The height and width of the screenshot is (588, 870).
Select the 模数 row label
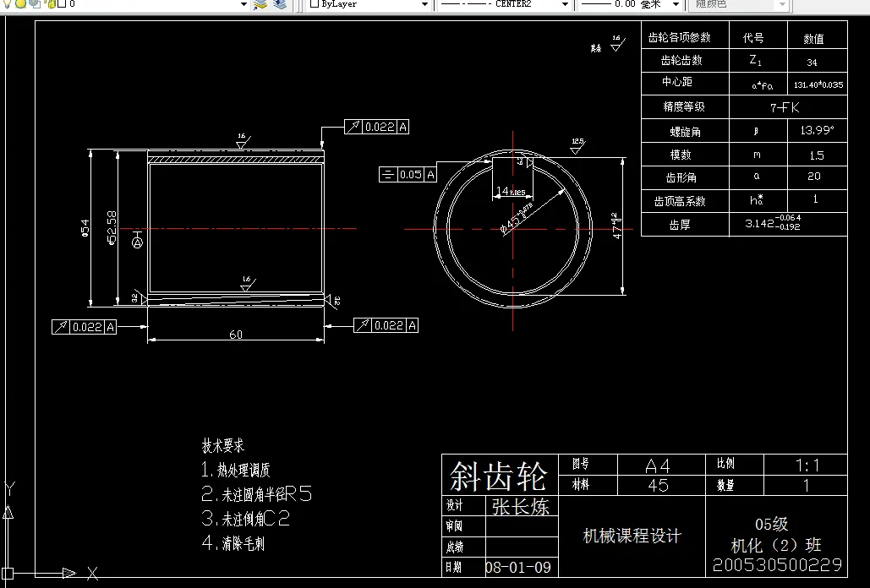pyautogui.click(x=681, y=155)
